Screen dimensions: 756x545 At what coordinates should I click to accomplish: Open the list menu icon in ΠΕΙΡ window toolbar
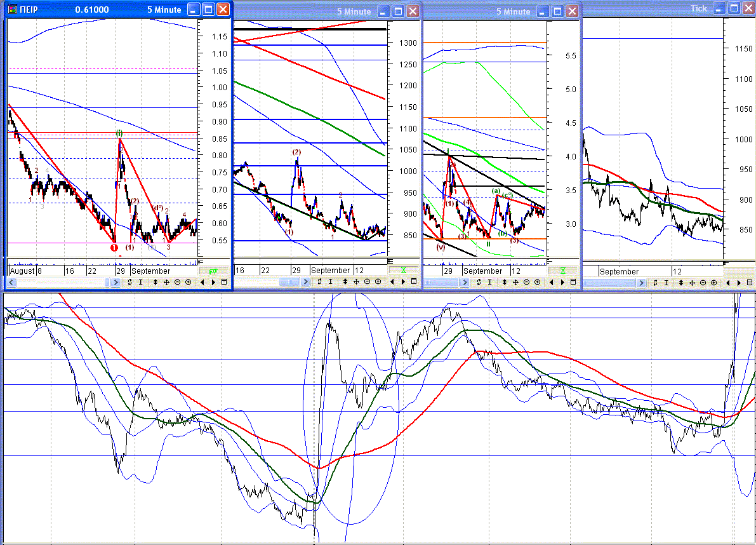coord(223,281)
